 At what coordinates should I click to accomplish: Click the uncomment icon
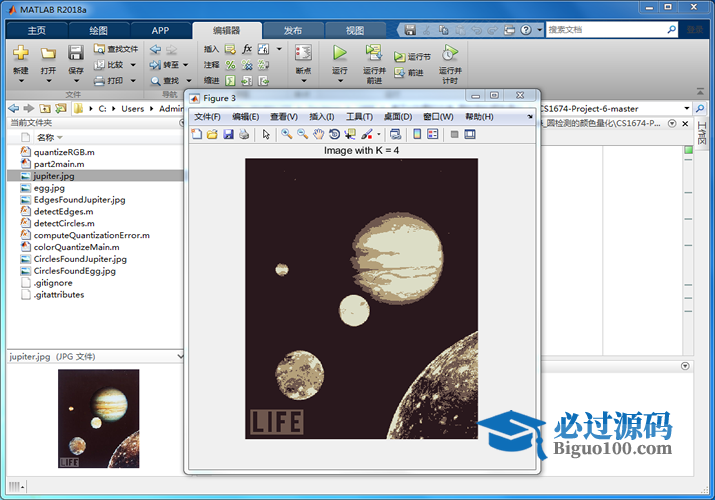pyautogui.click(x=247, y=65)
